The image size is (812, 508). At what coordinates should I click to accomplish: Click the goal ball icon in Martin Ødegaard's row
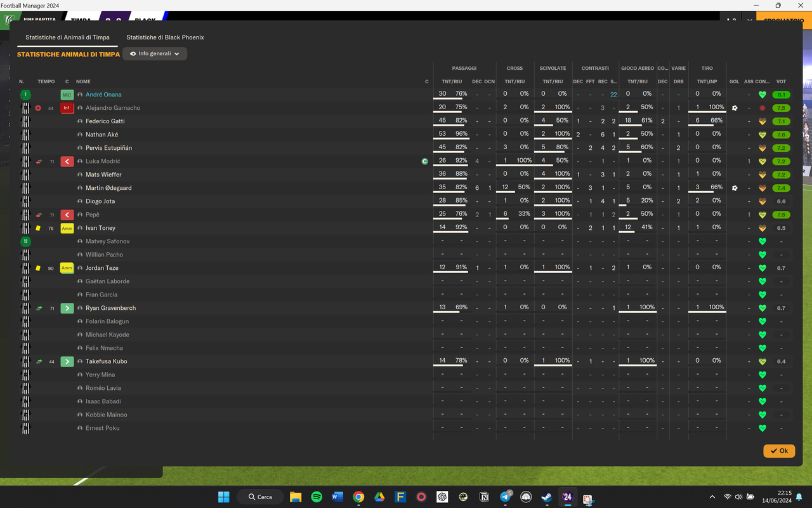click(735, 188)
